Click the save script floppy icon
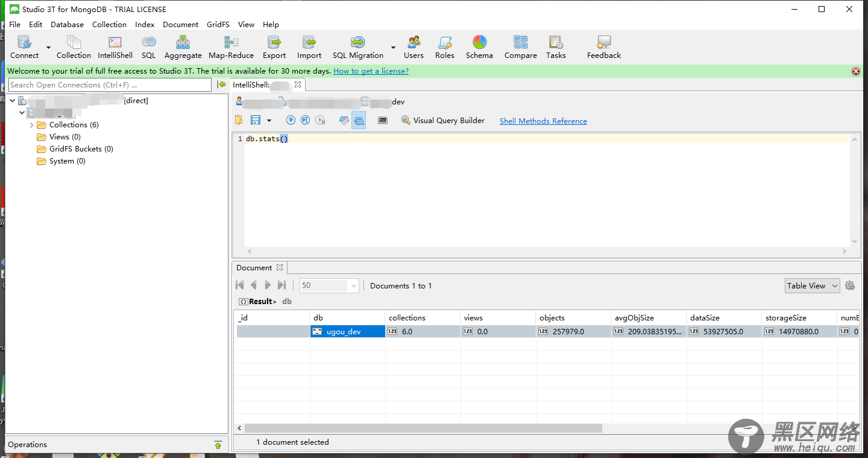The width and height of the screenshot is (868, 458). tap(256, 120)
